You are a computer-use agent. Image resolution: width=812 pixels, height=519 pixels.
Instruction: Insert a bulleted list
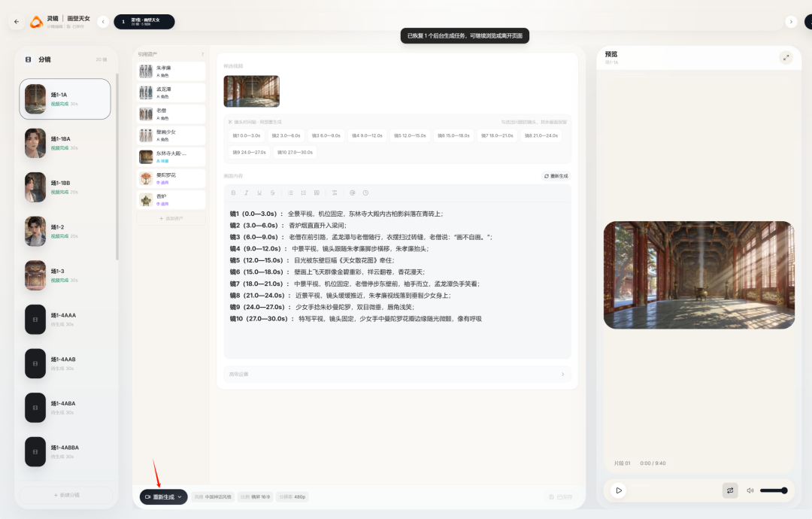pyautogui.click(x=290, y=193)
